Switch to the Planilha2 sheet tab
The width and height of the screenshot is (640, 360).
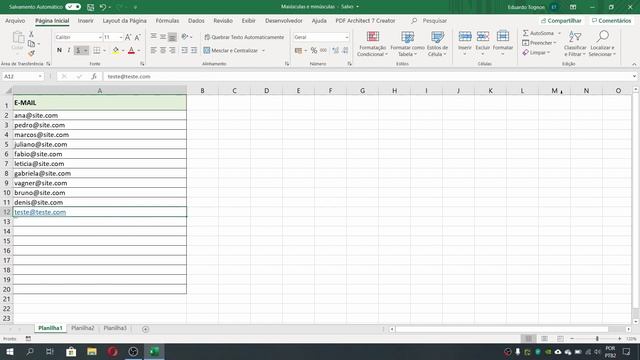click(82, 328)
